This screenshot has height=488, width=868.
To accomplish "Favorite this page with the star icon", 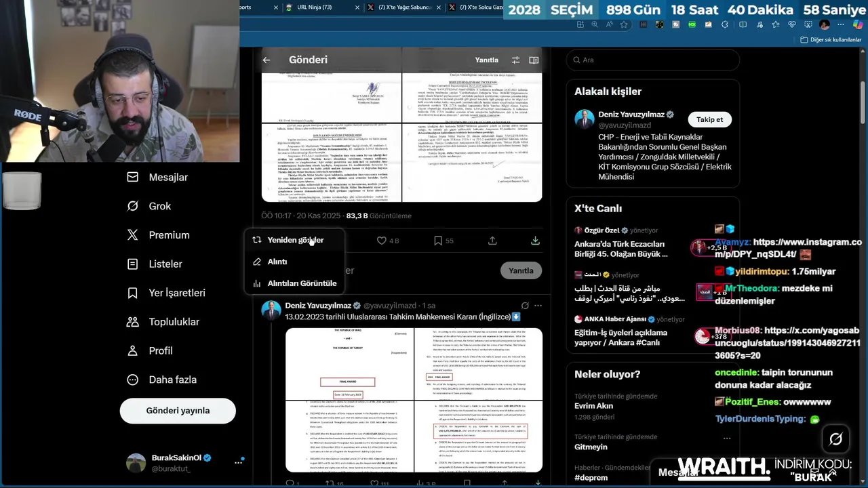I will (x=624, y=24).
